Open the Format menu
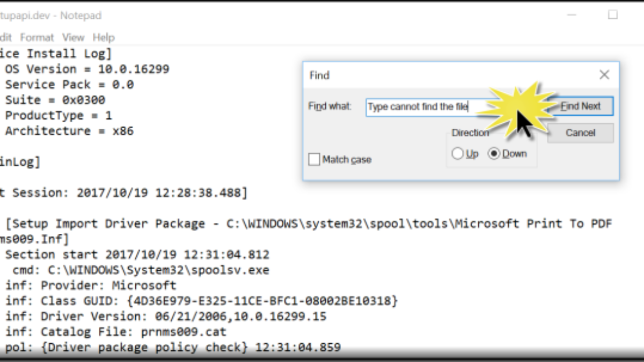Screen dimensions: 644x362 pyautogui.click(x=37, y=38)
